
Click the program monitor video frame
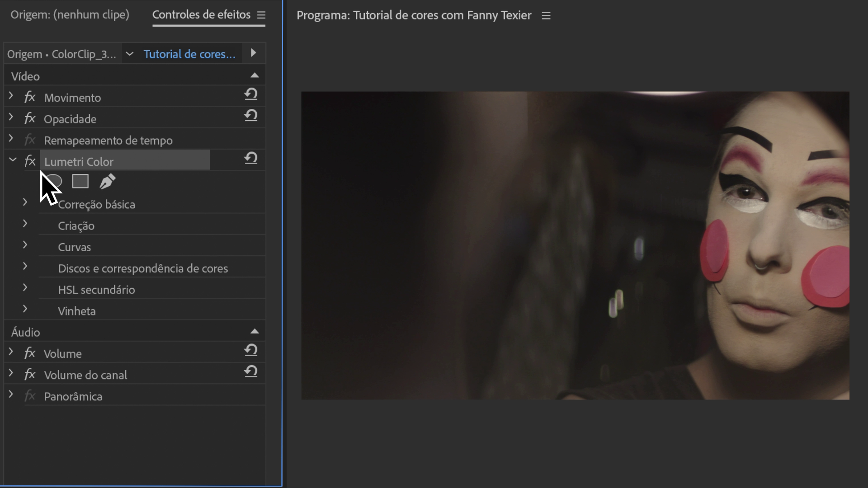pos(575,245)
